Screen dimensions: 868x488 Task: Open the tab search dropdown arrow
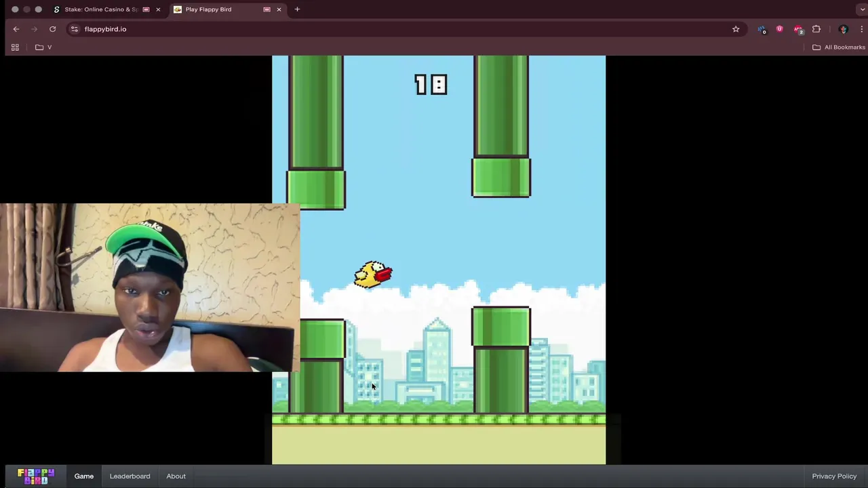[861, 9]
